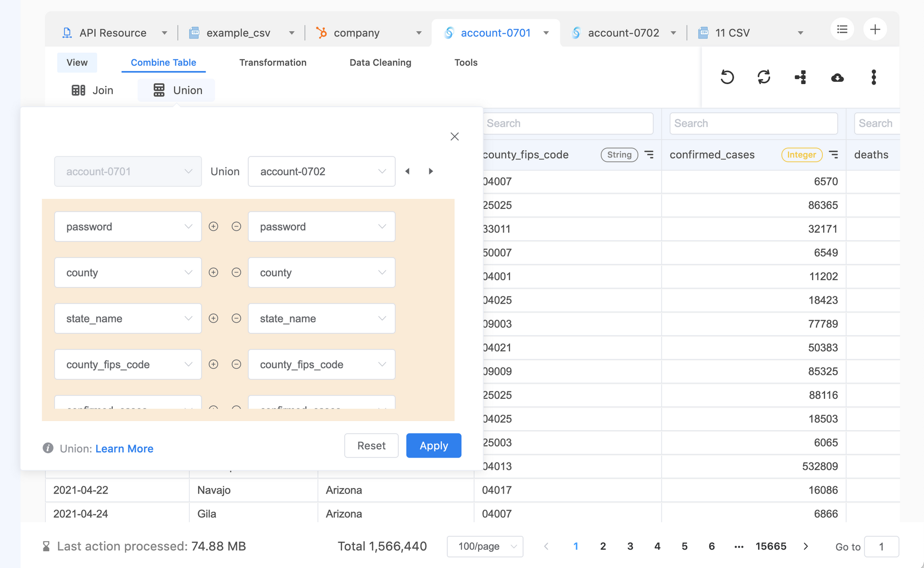
Task: Open the Data Cleaning tab
Action: pos(380,62)
